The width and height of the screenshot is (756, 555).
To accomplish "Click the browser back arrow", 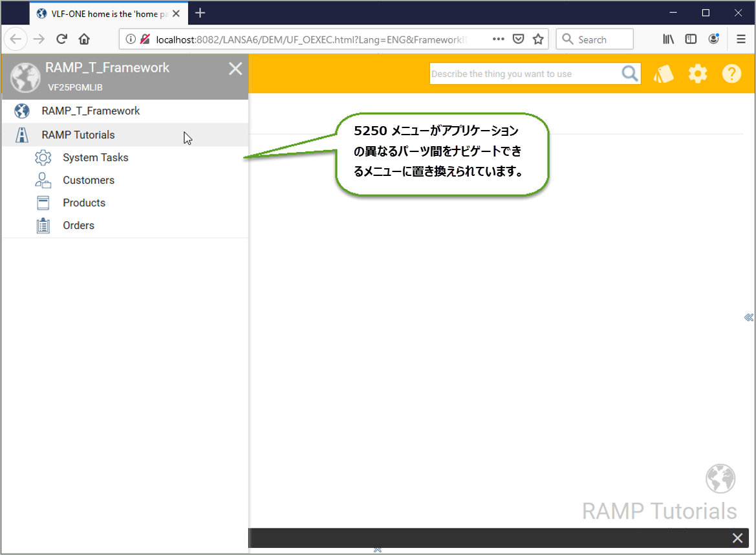I will click(16, 39).
